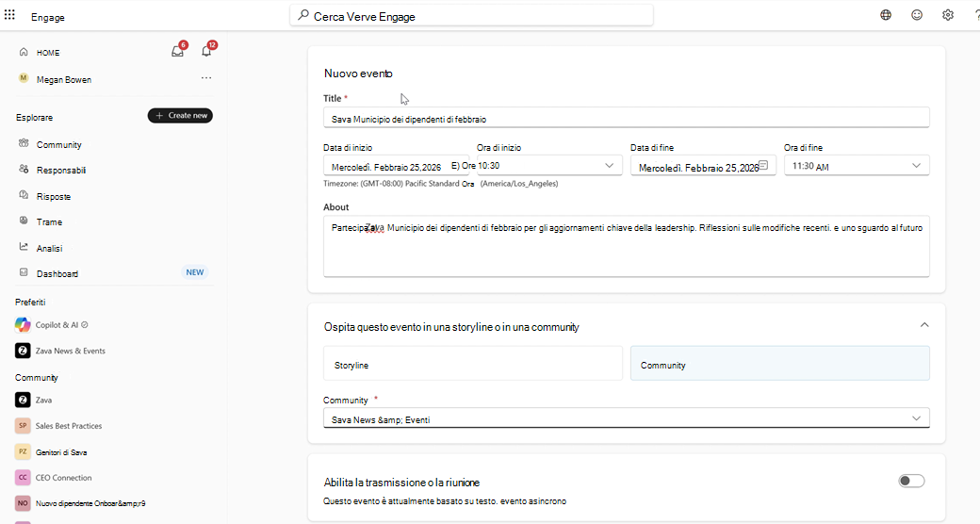Click the Create new button
Image resolution: width=980 pixels, height=524 pixels.
(x=180, y=116)
